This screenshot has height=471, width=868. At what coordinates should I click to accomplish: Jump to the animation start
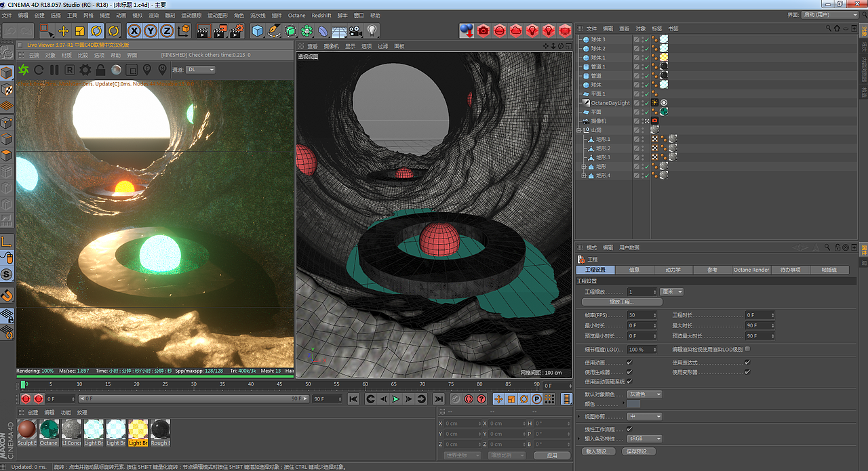point(353,399)
